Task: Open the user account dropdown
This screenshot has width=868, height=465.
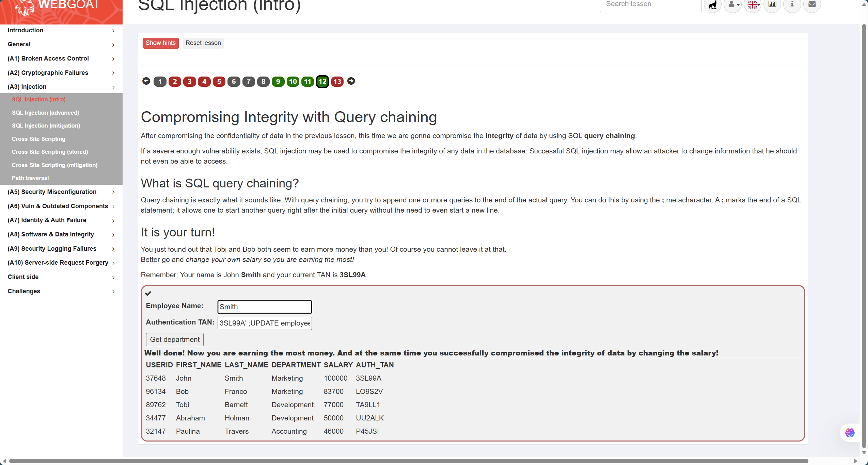Action: pos(732,5)
